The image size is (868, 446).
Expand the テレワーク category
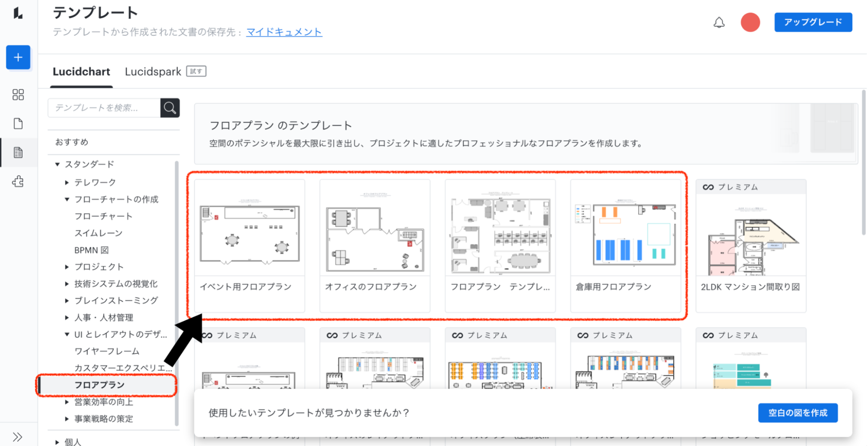[67, 182]
